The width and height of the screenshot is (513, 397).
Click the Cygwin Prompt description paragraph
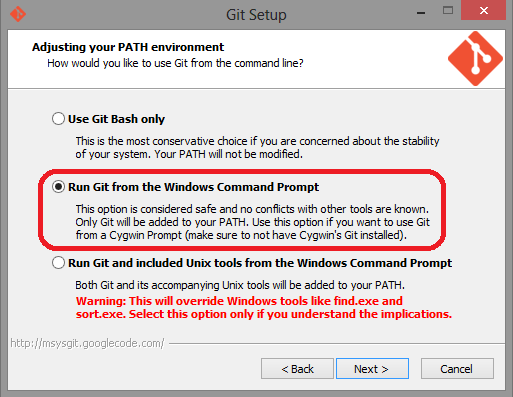[x=252, y=222]
